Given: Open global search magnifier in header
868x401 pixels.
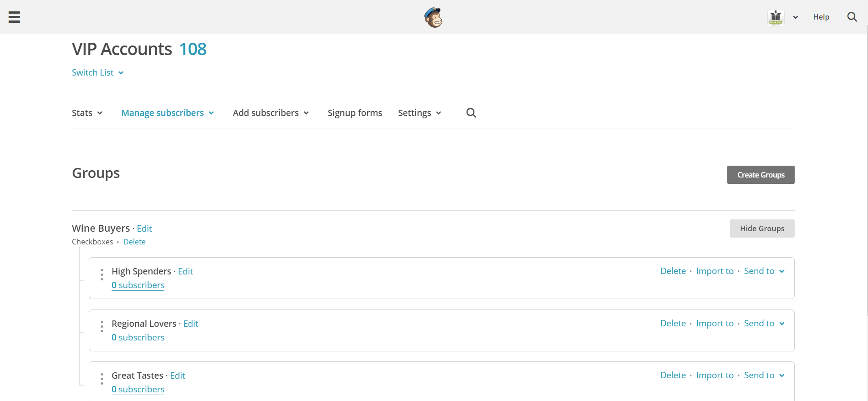Looking at the screenshot, I should tap(852, 17).
